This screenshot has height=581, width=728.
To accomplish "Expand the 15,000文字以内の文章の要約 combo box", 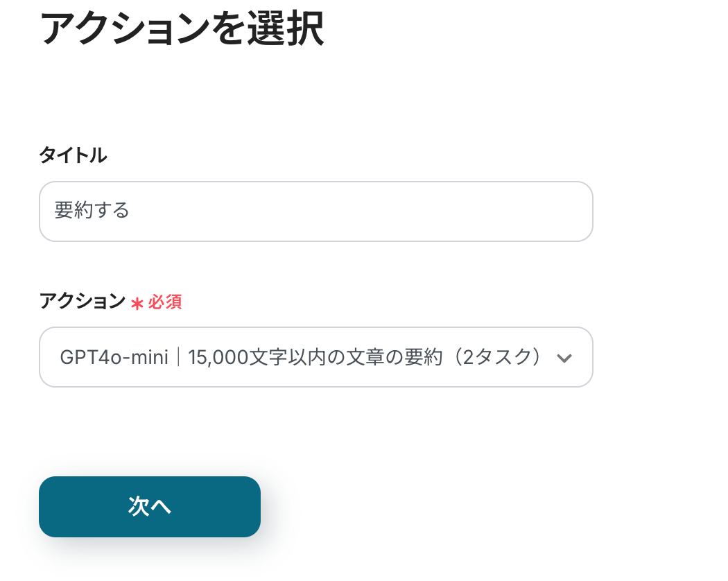I will [x=315, y=357].
